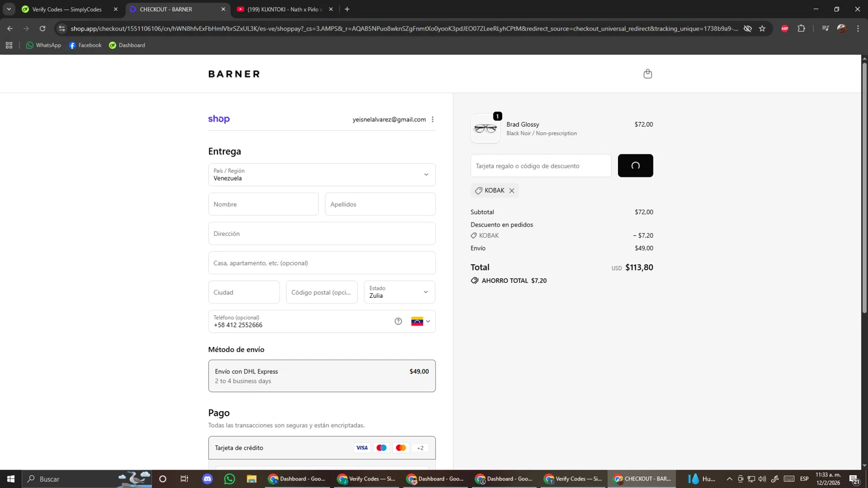
Task: Click the taskbar Buscar search box
Action: coord(87,479)
